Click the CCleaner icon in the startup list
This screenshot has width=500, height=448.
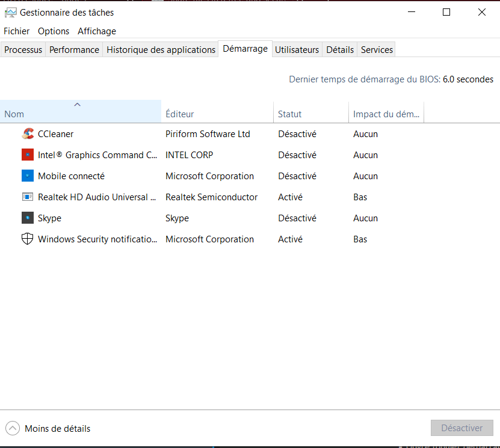(x=27, y=134)
